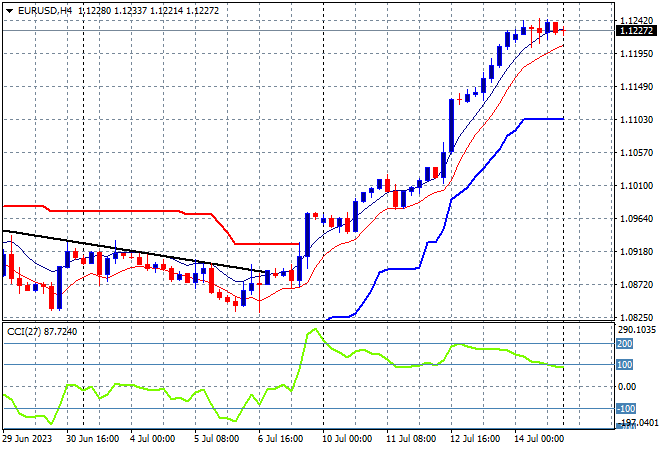
Task: Click the 10 Jul 00:00 time axis label
Action: (347, 439)
